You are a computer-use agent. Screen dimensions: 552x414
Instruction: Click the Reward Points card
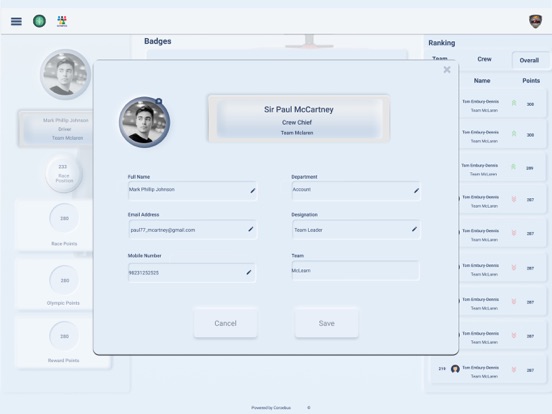(63, 342)
